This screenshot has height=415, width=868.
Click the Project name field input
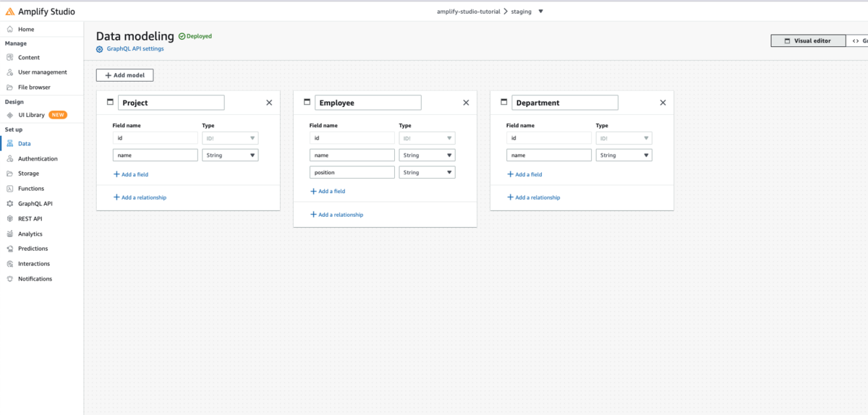[x=156, y=155]
